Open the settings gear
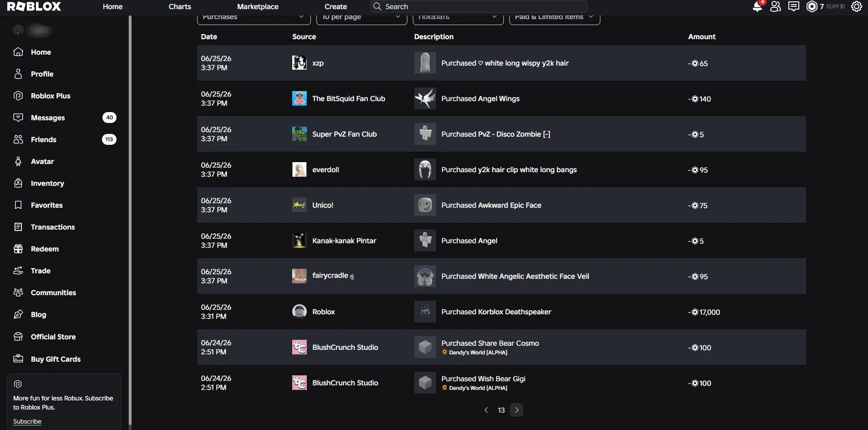The width and height of the screenshot is (868, 430). (857, 6)
